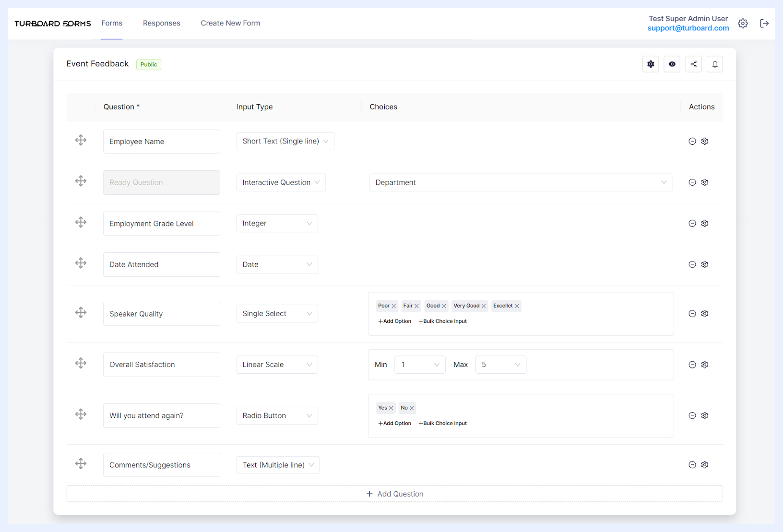Viewport: 783px width, 532px height.
Task: Remove the 'Yes' option tag
Action: point(391,408)
